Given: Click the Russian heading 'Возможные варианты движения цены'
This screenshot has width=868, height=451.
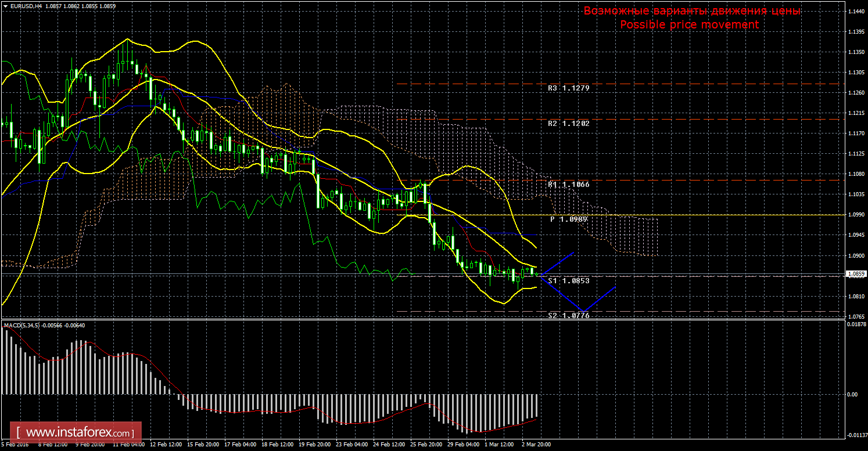Looking at the screenshot, I should click(x=692, y=11).
